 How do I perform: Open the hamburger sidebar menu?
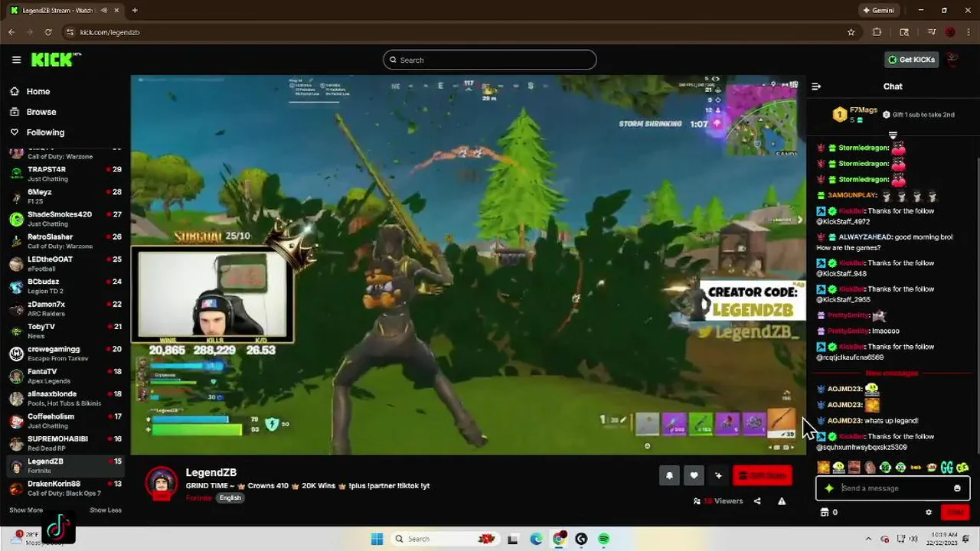coord(16,60)
